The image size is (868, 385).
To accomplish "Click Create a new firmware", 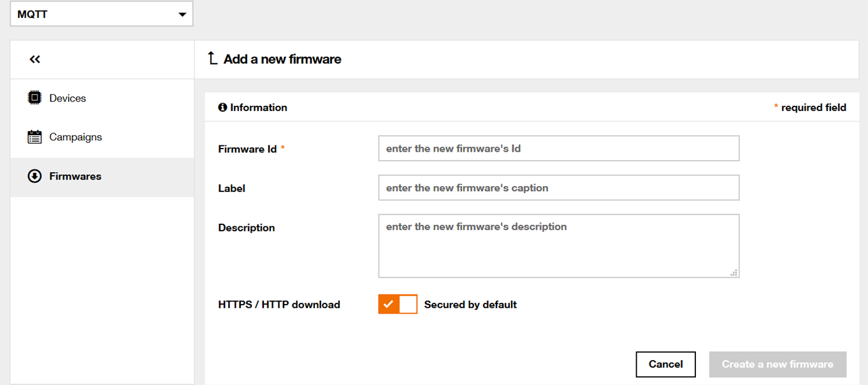I will coord(777,364).
